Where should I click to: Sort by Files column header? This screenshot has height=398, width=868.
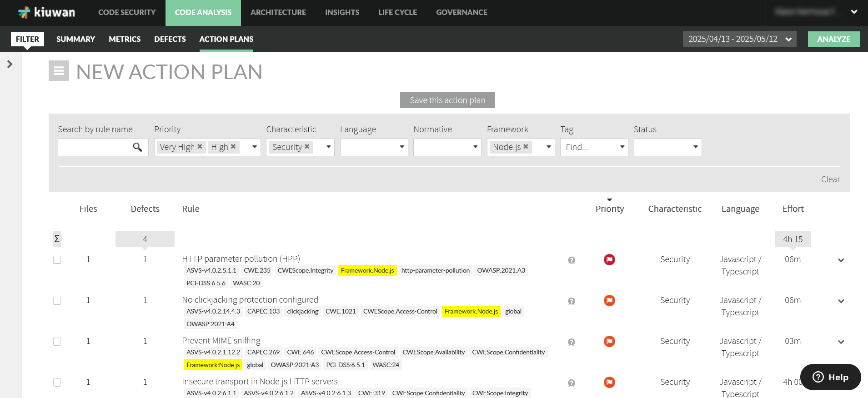point(88,209)
